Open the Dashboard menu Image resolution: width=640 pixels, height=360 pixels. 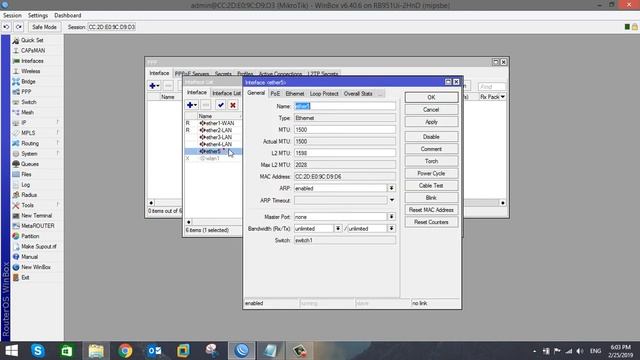pyautogui.click(x=67, y=16)
